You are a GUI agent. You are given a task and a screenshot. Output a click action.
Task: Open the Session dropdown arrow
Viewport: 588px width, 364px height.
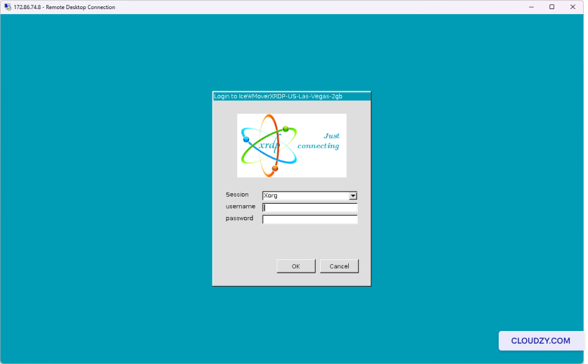click(x=353, y=196)
